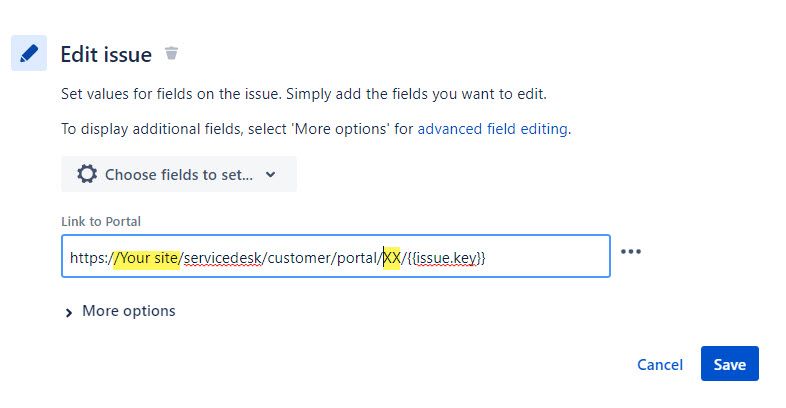Focus the Link to Portal input field

click(336, 256)
